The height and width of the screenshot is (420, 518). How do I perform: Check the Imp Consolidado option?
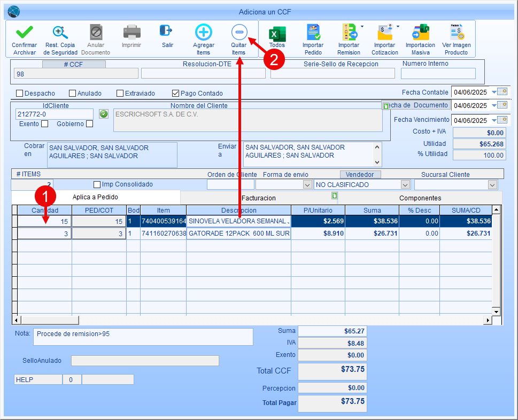pyautogui.click(x=97, y=185)
